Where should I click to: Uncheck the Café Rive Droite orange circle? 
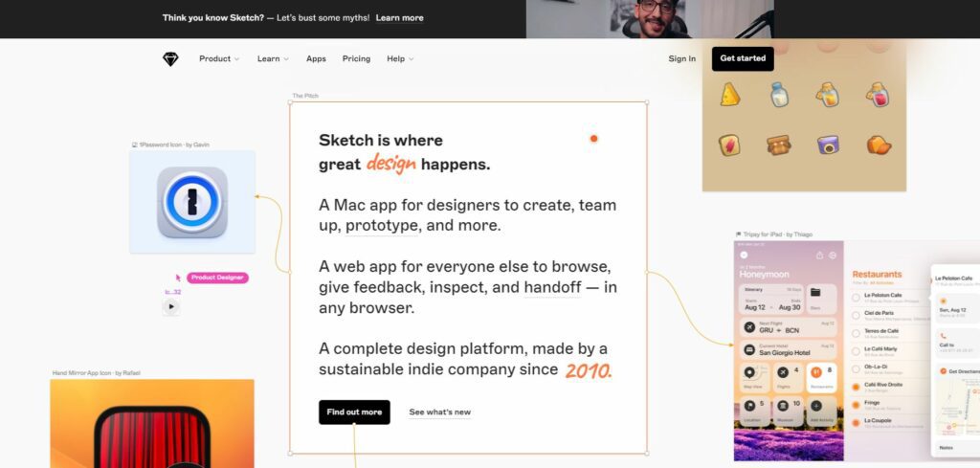857,388
